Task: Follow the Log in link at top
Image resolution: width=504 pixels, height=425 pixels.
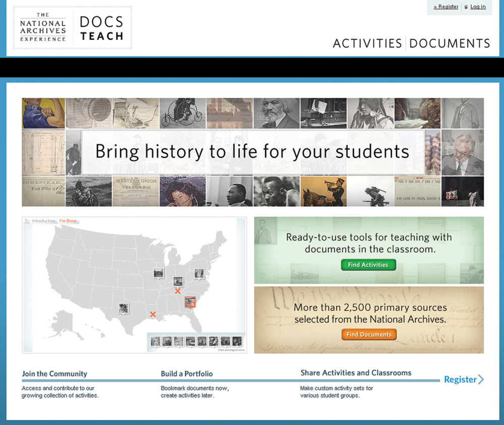Action: click(478, 7)
